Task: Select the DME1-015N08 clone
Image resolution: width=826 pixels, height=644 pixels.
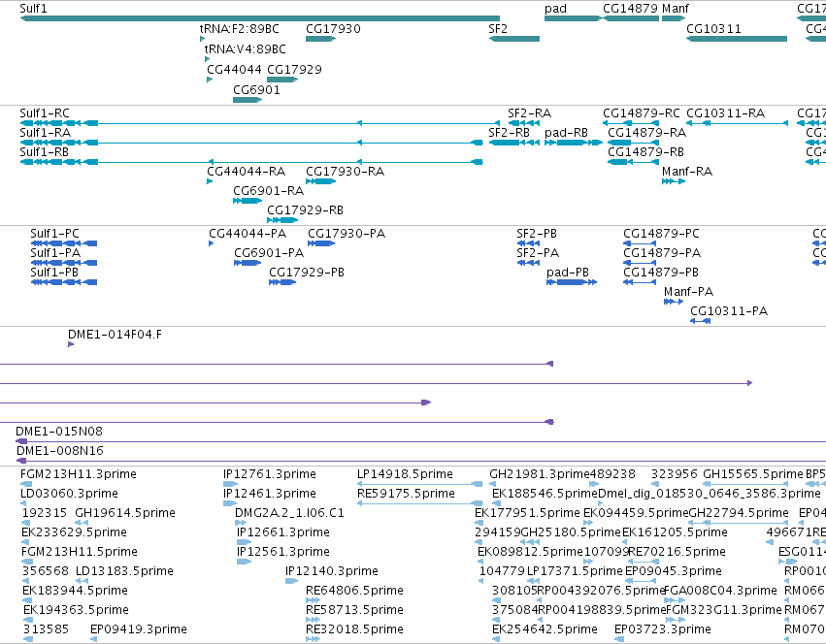Action: (x=421, y=441)
